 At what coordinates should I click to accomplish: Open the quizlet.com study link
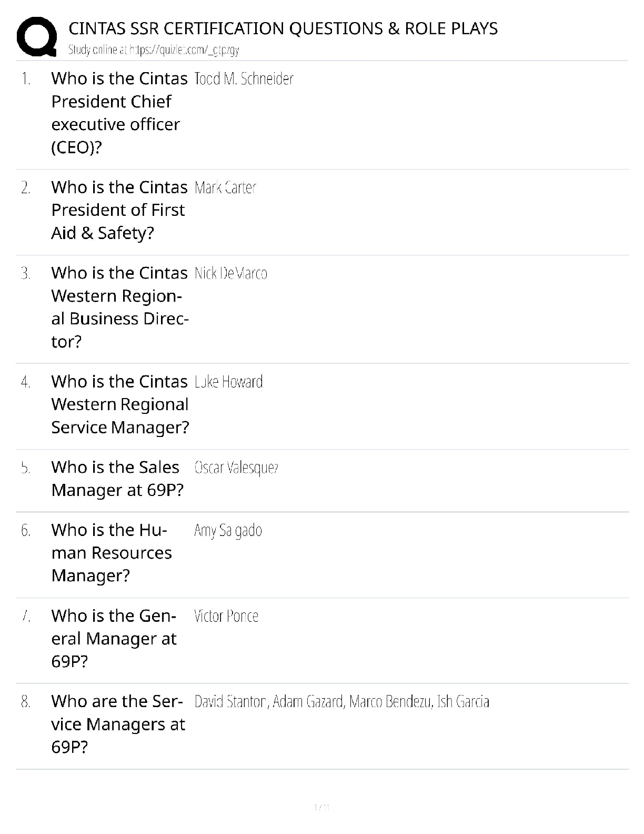click(154, 50)
